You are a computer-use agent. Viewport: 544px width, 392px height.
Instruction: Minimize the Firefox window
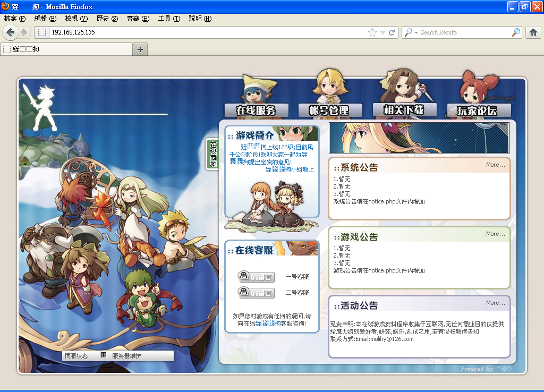(x=513, y=6)
